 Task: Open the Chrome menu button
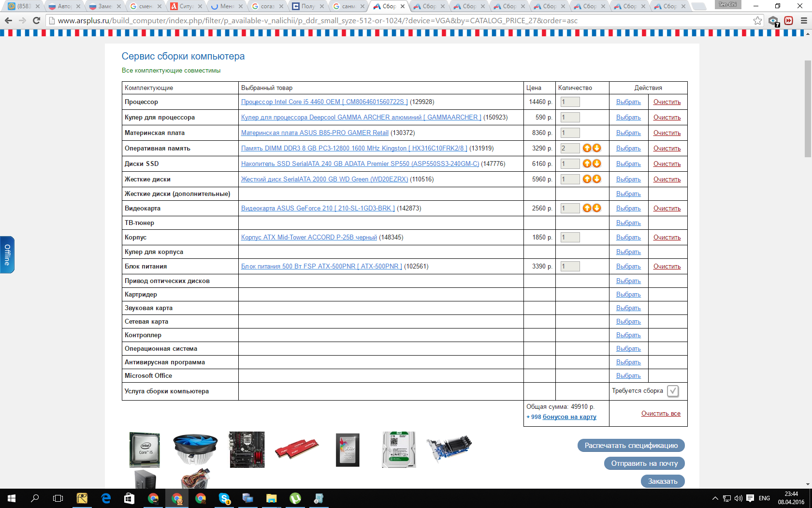pyautogui.click(x=804, y=20)
